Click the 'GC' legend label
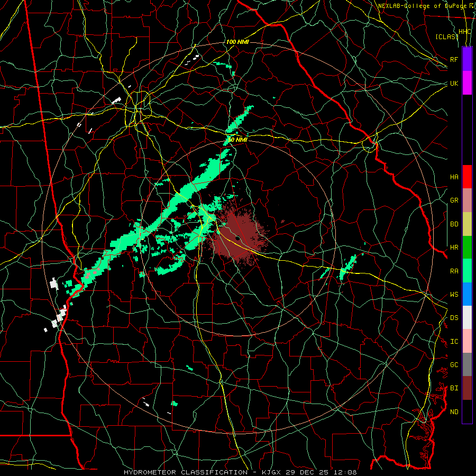 coord(454,365)
